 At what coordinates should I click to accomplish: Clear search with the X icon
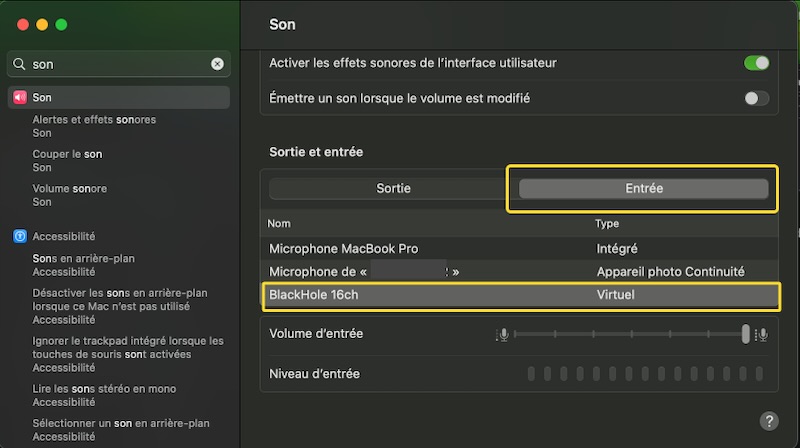[217, 64]
